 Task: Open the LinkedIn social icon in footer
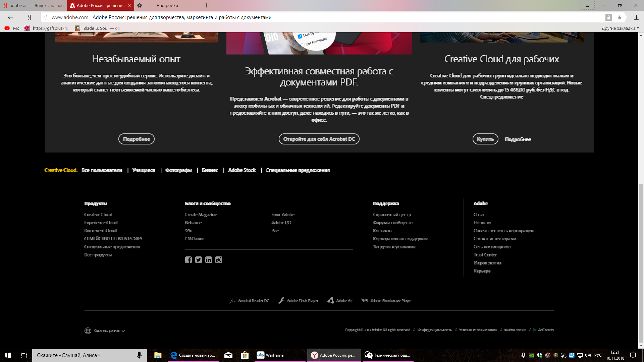point(209,260)
